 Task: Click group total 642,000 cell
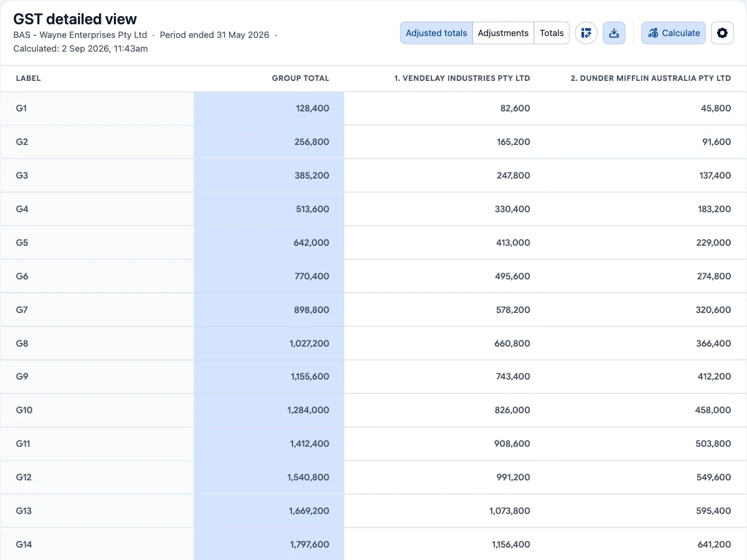click(311, 243)
